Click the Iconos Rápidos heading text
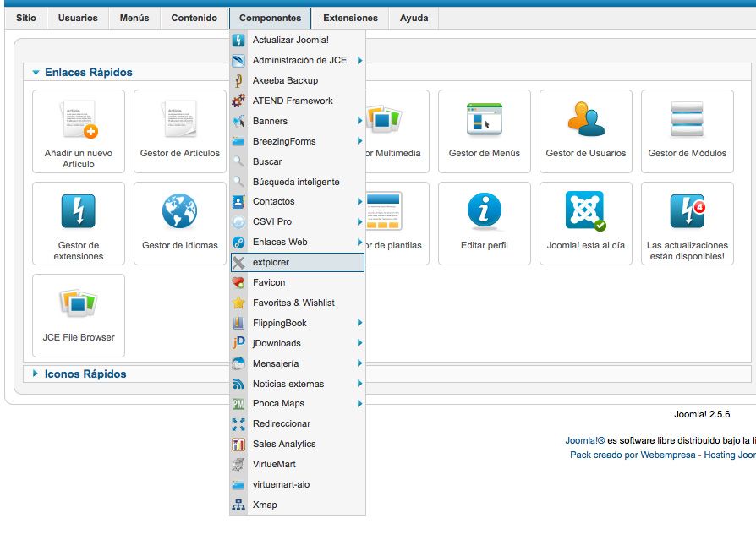 (x=85, y=374)
